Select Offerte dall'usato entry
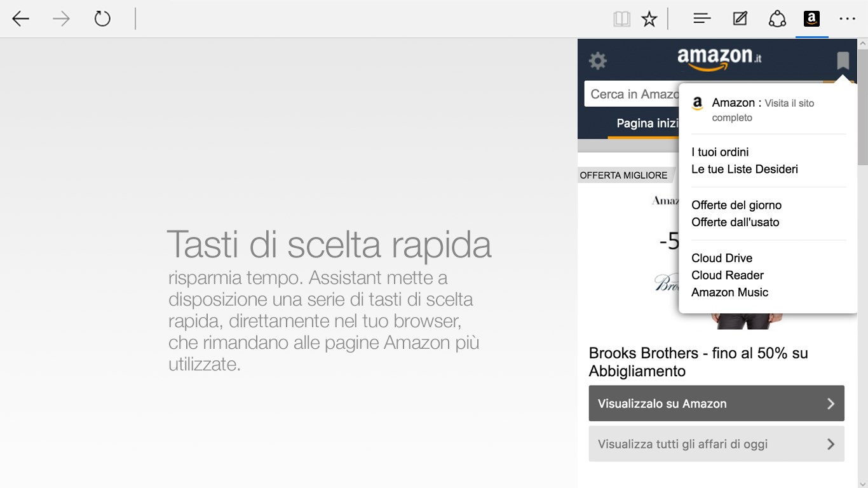 point(735,222)
